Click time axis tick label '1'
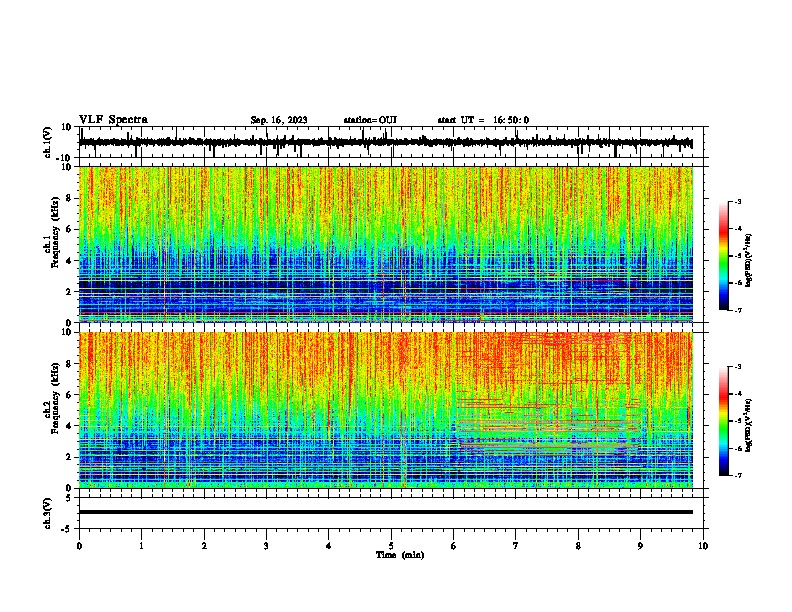 141,546
